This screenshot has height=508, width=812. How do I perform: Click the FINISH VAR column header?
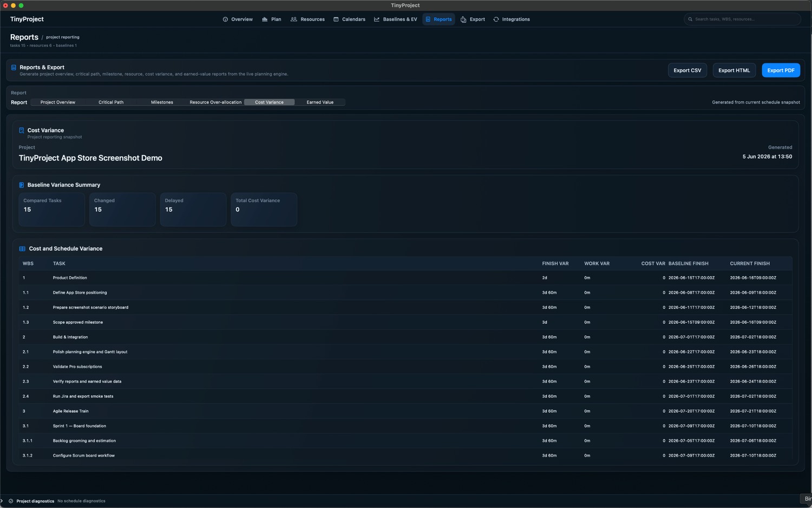(555, 264)
